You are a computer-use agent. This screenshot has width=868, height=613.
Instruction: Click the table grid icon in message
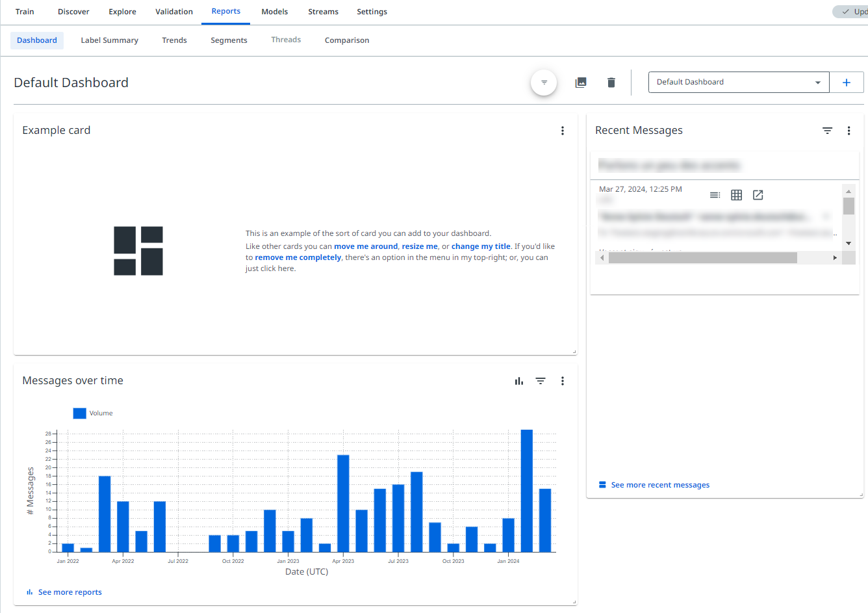(x=736, y=195)
